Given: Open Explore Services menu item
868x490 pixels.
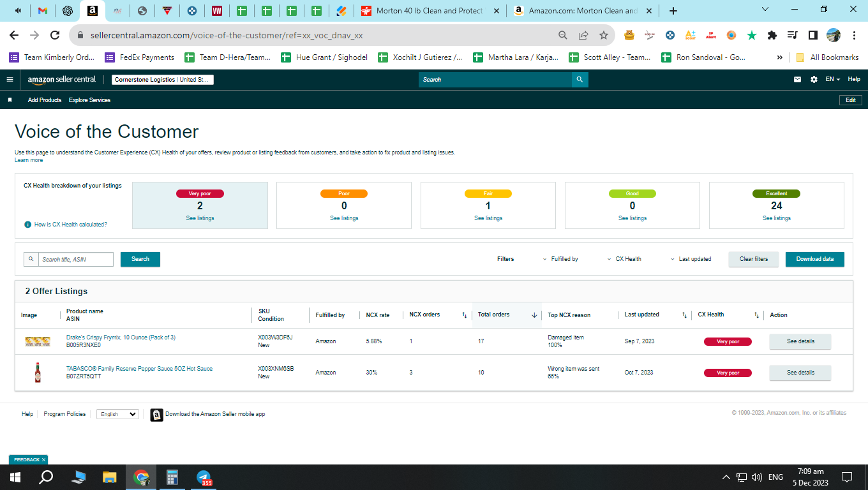Looking at the screenshot, I should coord(89,100).
